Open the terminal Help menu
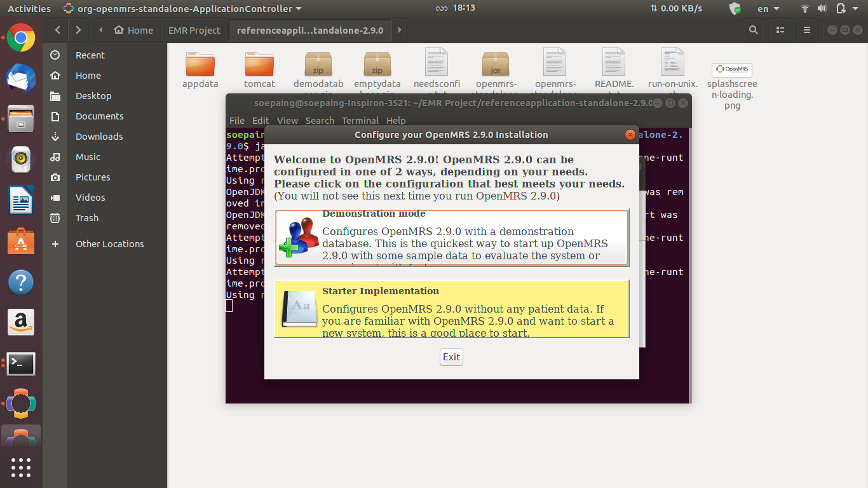 pyautogui.click(x=396, y=120)
